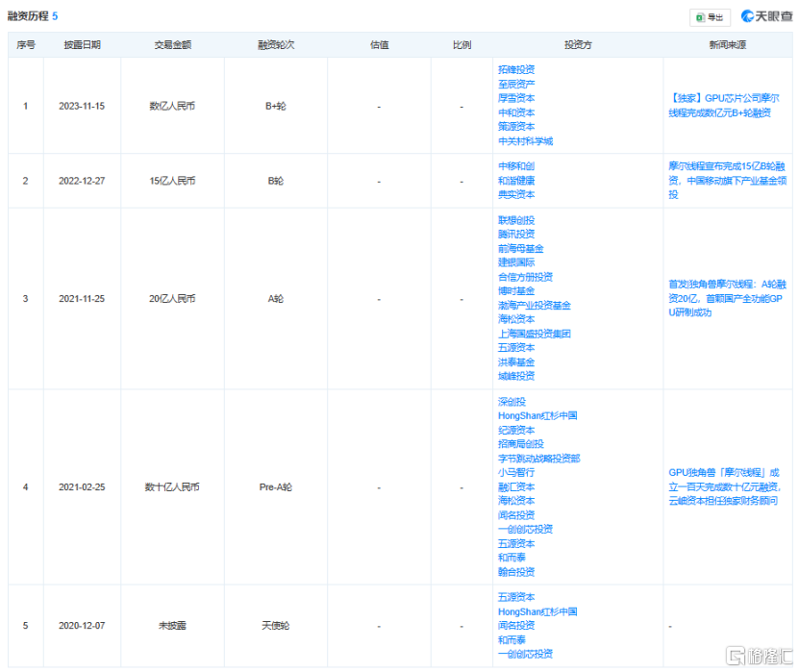The height and width of the screenshot is (672, 799).
Task: Open investor link 典实资本
Action: pos(516,194)
